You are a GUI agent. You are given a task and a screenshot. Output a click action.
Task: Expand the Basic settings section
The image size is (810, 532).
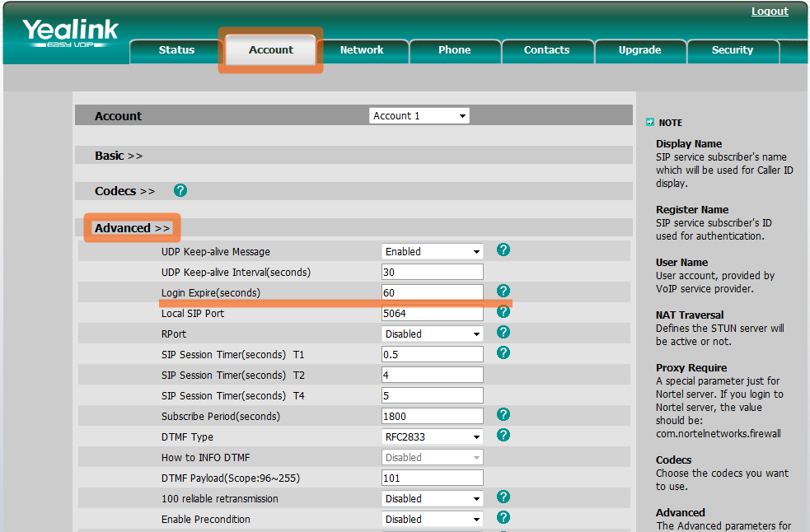click(119, 156)
